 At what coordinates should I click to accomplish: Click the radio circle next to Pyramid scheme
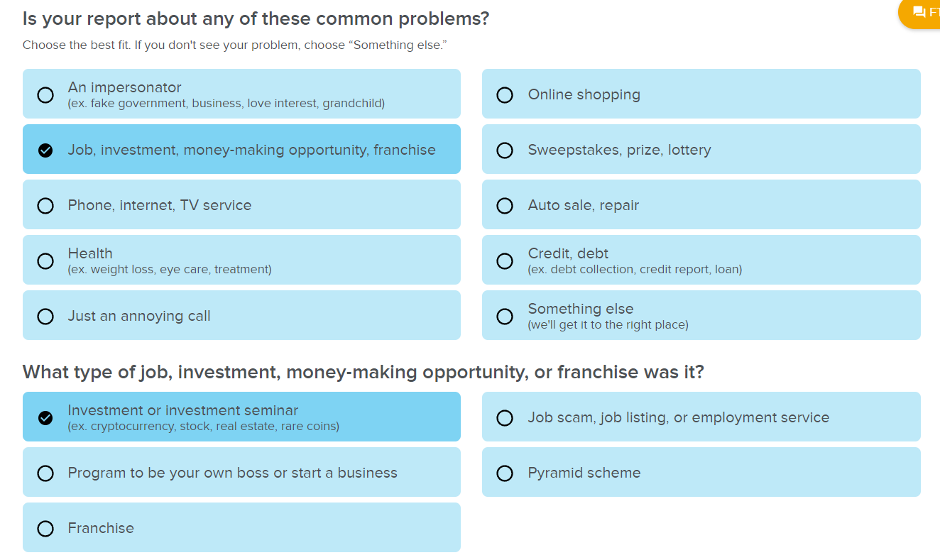505,473
